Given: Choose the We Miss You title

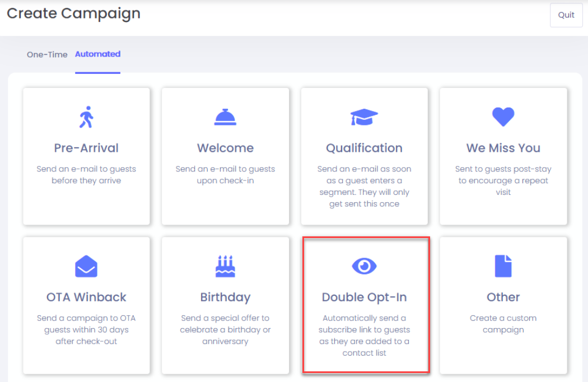Looking at the screenshot, I should point(503,148).
